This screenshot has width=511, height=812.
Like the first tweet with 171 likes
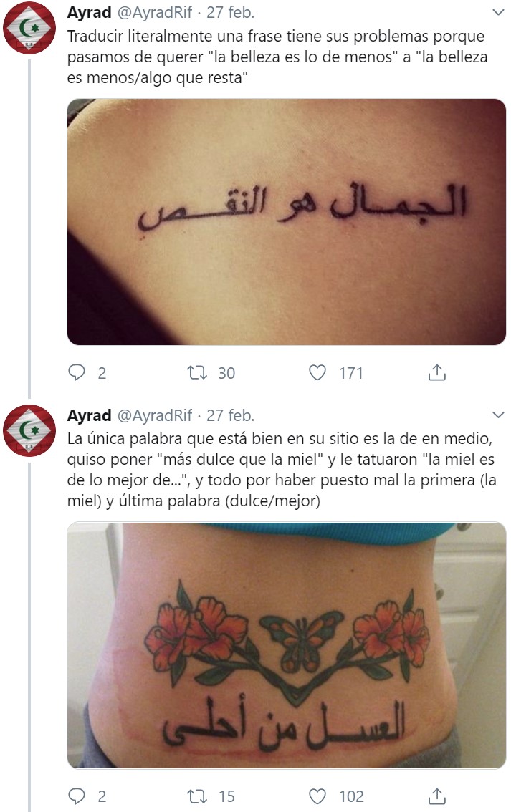point(317,372)
